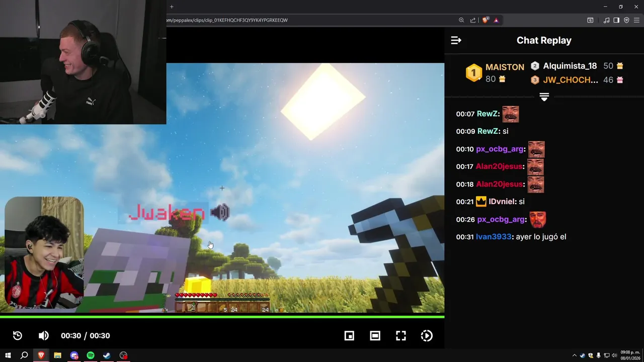Toggle theater mode in player
644x362 pixels.
point(375,336)
